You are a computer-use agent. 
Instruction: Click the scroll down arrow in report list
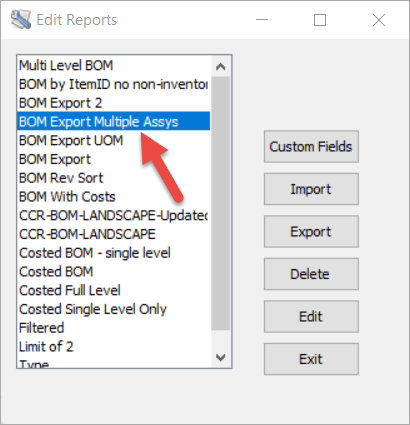[220, 358]
